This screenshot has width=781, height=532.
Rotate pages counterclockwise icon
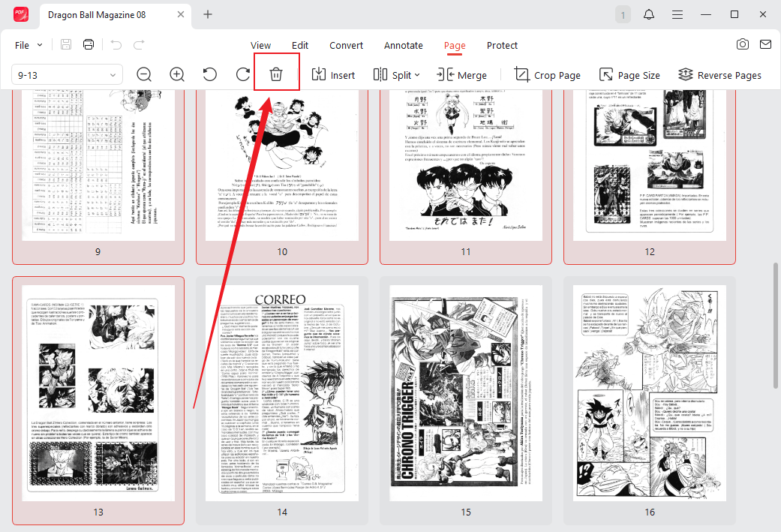210,75
